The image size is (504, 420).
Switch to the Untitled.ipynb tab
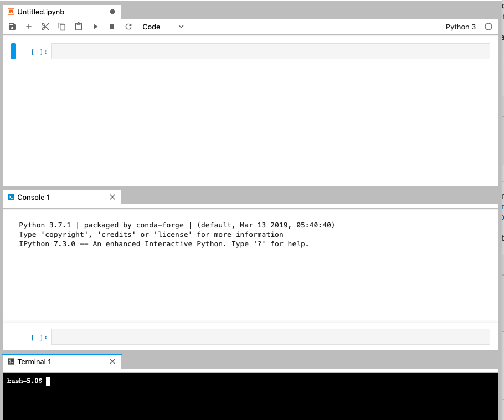pos(40,12)
